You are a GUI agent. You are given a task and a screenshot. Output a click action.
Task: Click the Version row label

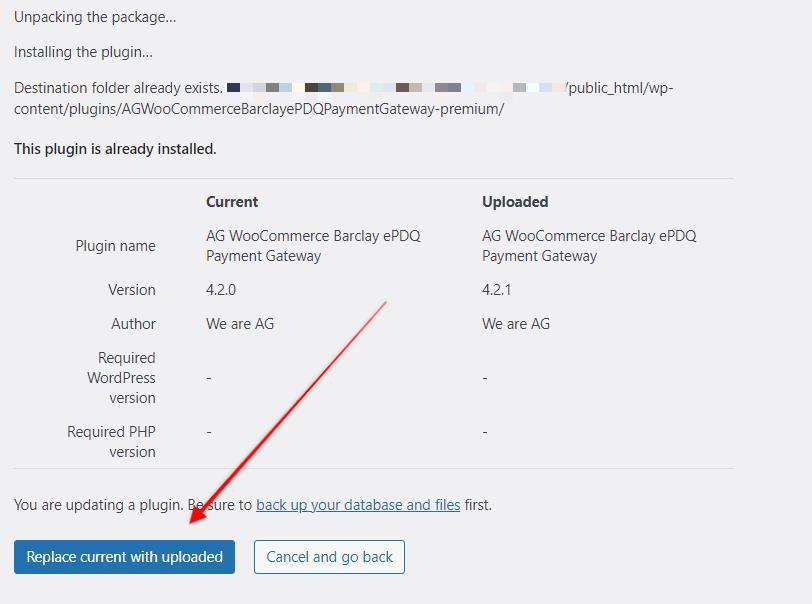point(132,290)
